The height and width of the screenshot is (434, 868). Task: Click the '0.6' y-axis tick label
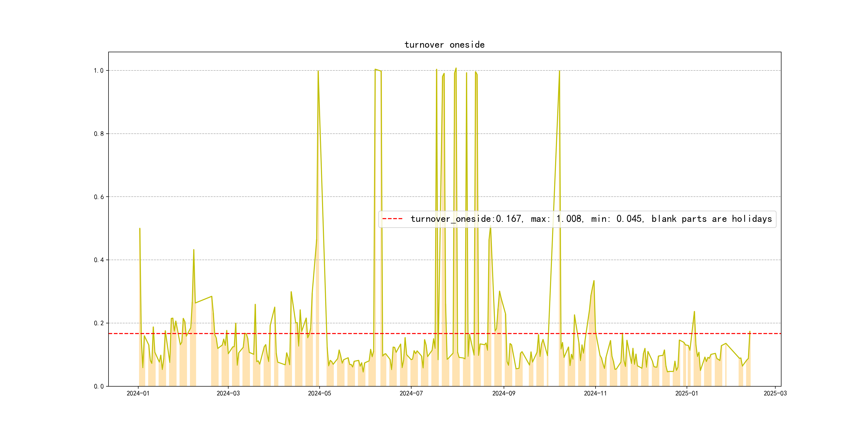coord(98,197)
